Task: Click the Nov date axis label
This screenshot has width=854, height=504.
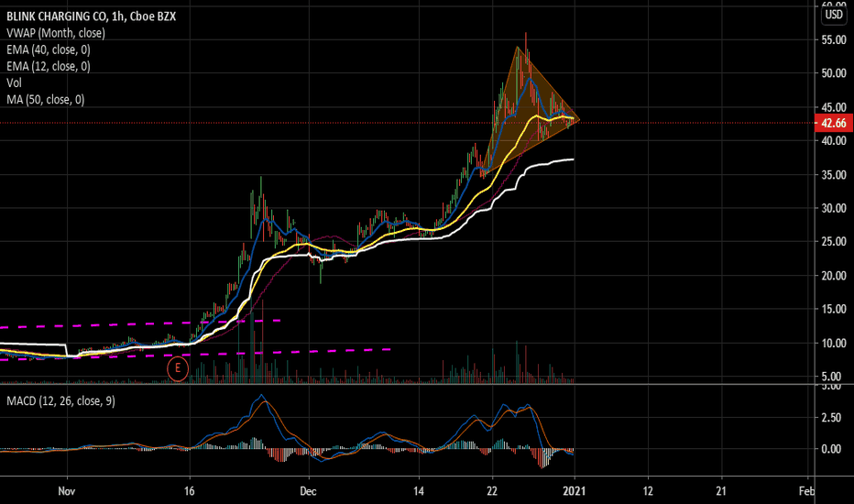Action: (67, 491)
